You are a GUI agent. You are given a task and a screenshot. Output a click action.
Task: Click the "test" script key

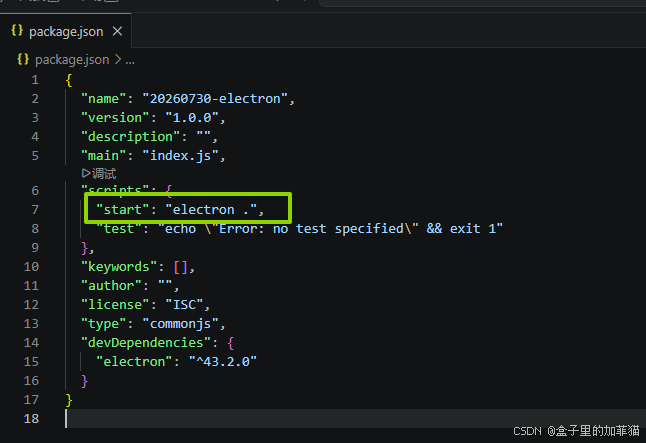pos(119,228)
